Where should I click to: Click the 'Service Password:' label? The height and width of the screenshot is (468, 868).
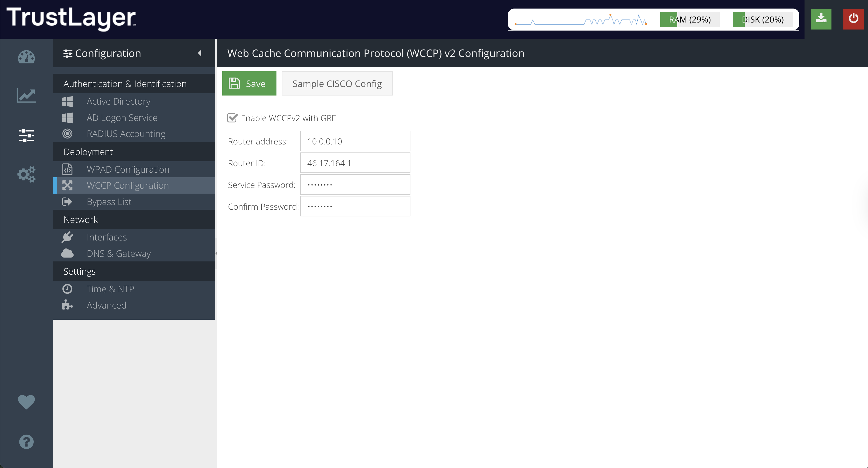(261, 185)
